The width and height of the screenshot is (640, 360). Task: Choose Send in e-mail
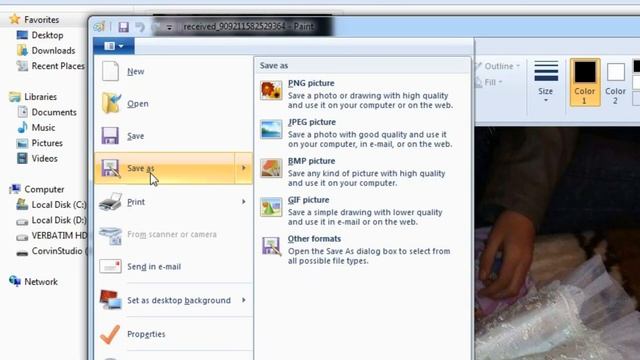coord(173,267)
